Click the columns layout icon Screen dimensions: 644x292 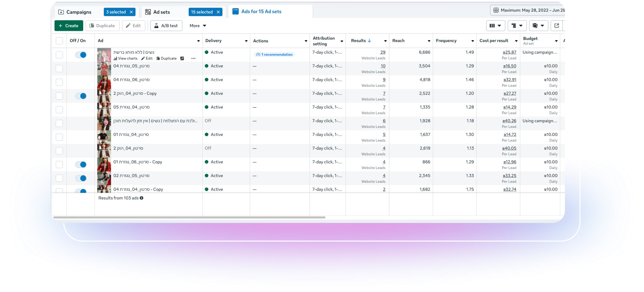tap(495, 26)
